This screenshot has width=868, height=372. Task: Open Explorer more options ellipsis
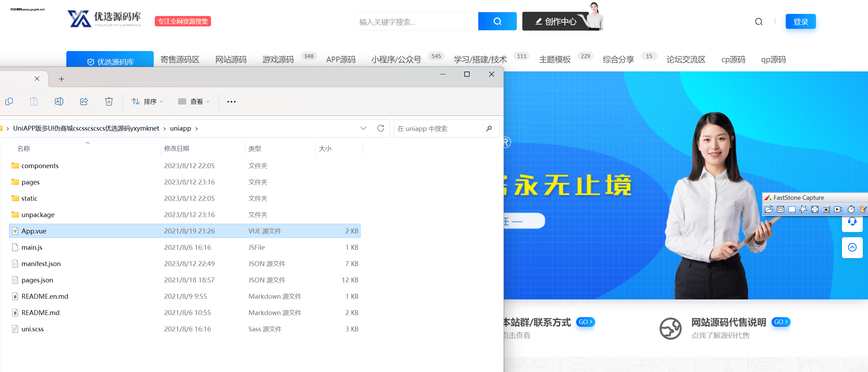pos(231,102)
